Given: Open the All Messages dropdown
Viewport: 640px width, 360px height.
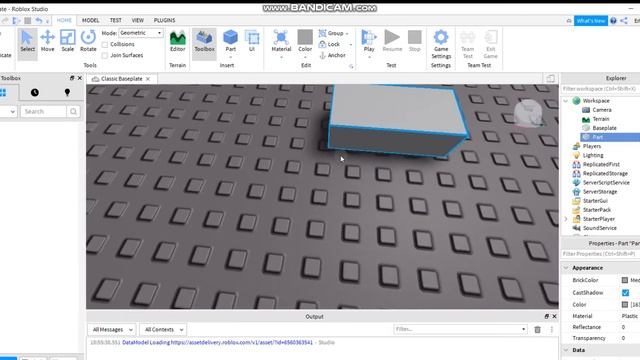Looking at the screenshot, I should [x=112, y=329].
